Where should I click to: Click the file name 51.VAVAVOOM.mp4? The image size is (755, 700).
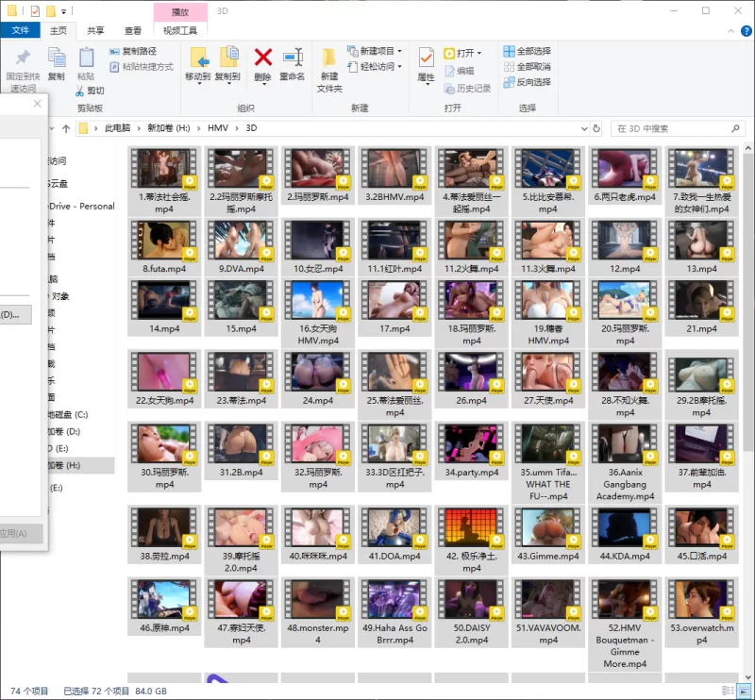[548, 634]
